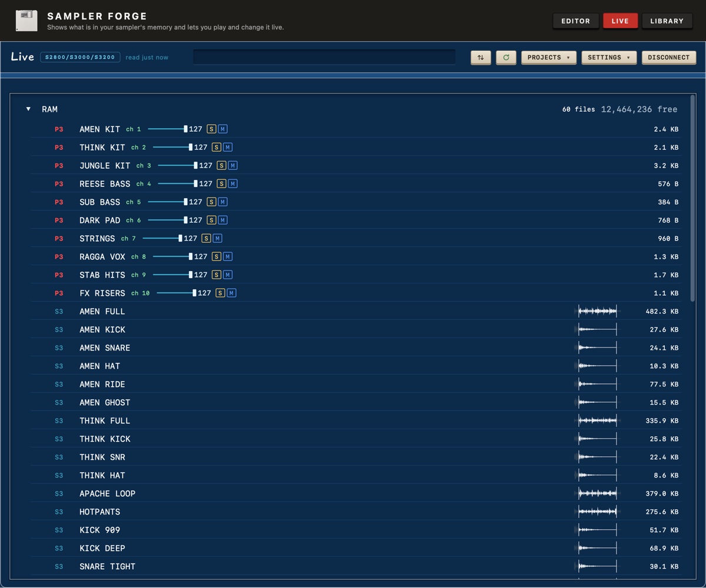Switch to the EDITOR tab
The width and height of the screenshot is (706, 588).
pos(576,21)
